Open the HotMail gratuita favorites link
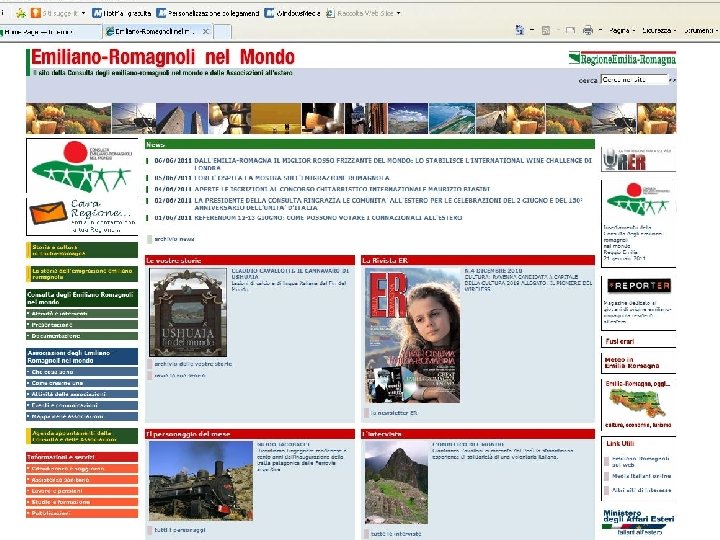The width and height of the screenshot is (720, 540). tap(122, 13)
